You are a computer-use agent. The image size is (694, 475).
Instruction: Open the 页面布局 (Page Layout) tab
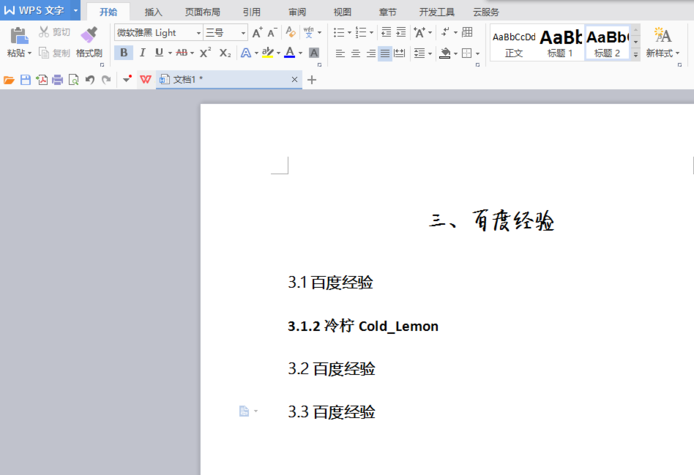[203, 12]
